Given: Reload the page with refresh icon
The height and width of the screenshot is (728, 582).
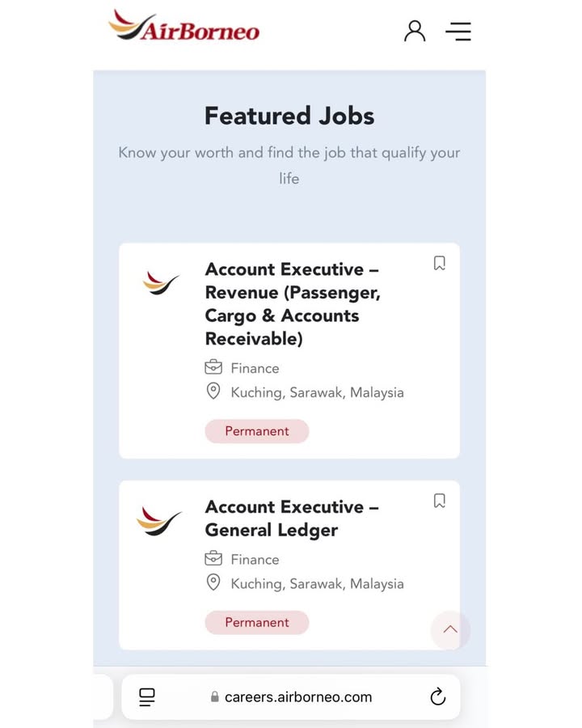Looking at the screenshot, I should [437, 696].
